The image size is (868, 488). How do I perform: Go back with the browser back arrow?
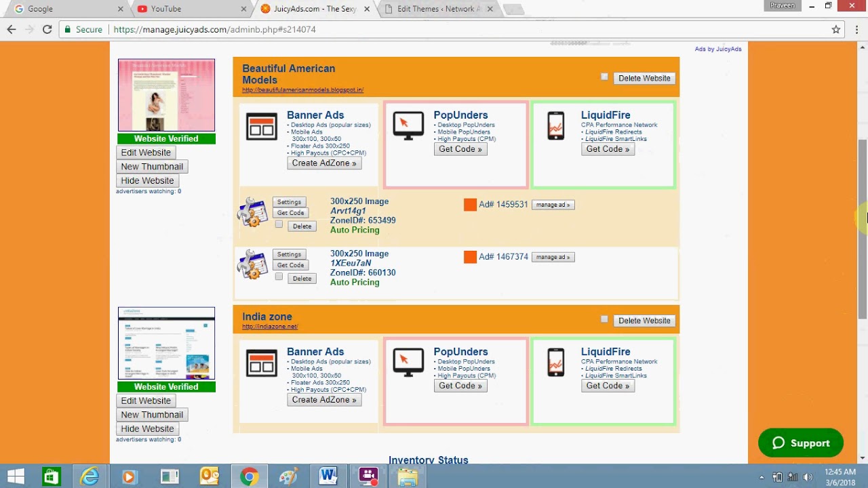pos(12,29)
